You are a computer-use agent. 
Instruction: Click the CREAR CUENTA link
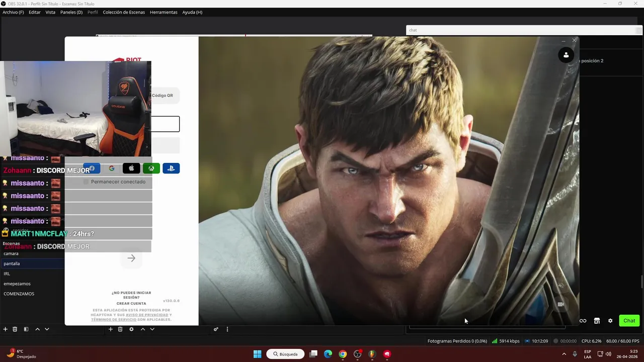point(131,304)
